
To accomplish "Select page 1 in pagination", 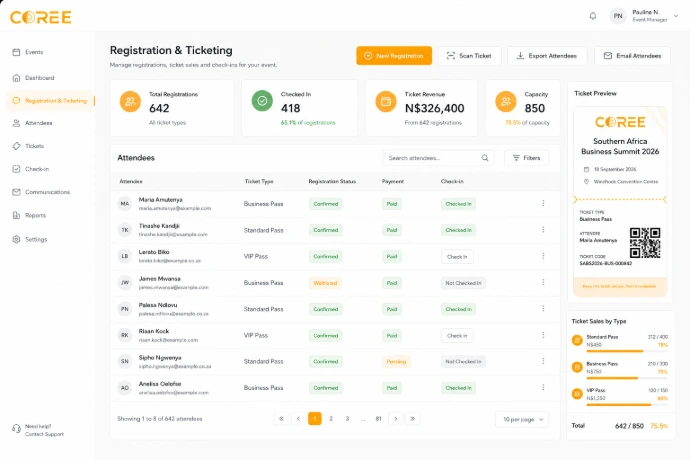I will tap(315, 419).
